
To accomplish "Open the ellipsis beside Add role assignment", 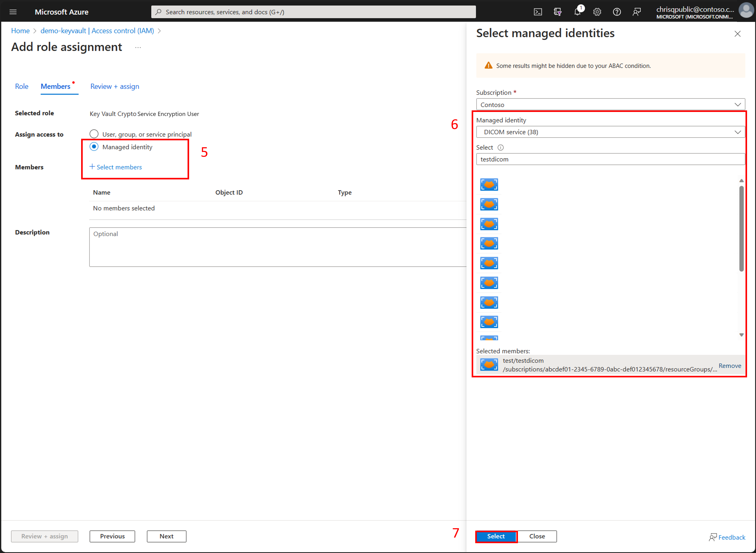I will click(138, 47).
